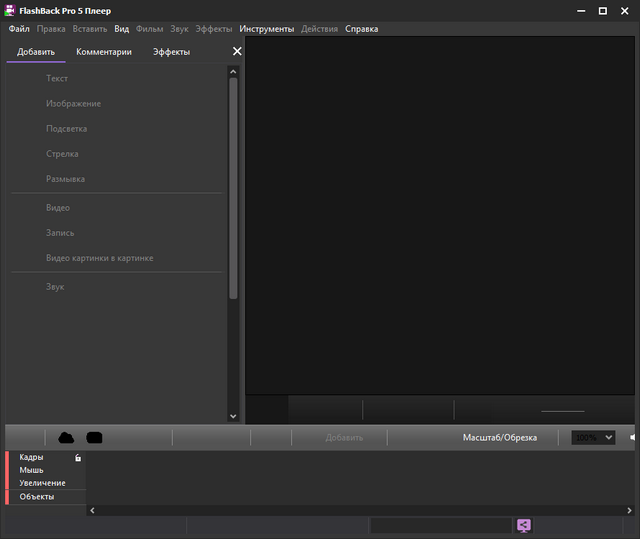Click the vertical scrollbar thumb in the side panel
This screenshot has height=539, width=640.
tap(233, 188)
